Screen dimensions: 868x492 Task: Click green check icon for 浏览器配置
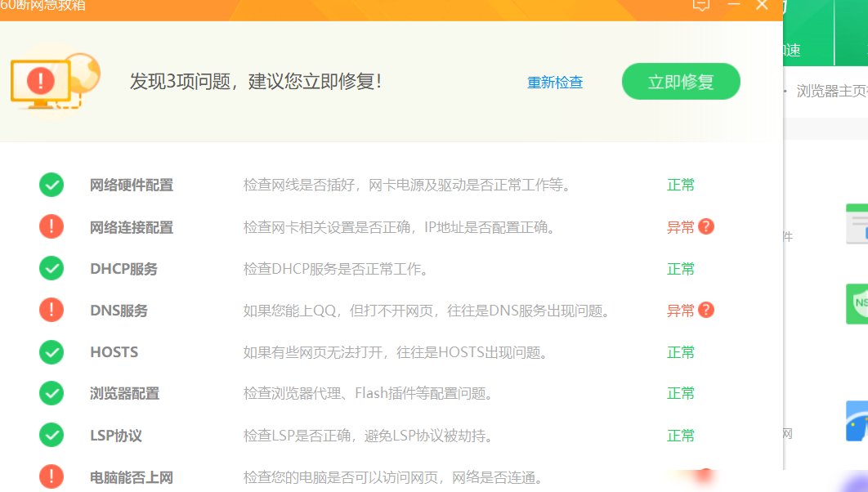point(51,393)
